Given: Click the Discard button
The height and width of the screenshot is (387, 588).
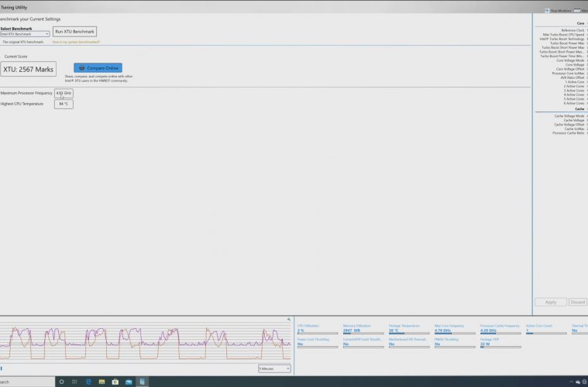Looking at the screenshot, I should click(x=578, y=302).
